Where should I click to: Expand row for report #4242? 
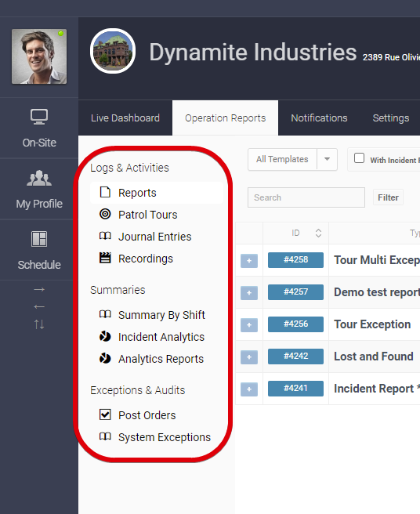tap(249, 357)
